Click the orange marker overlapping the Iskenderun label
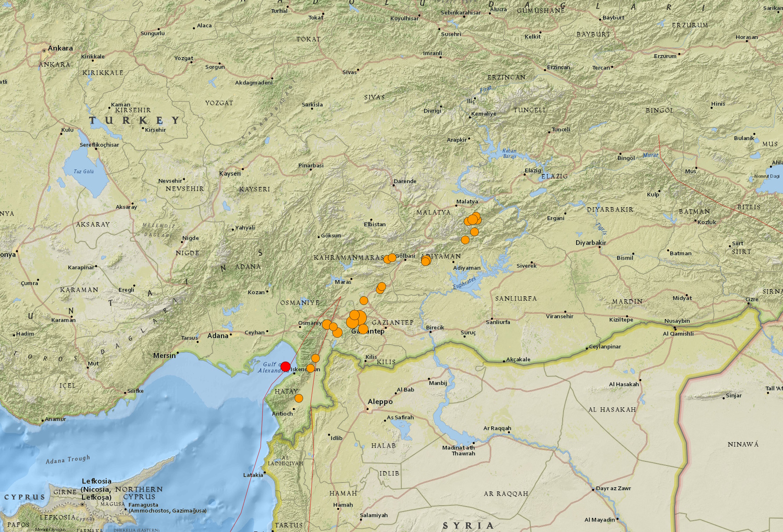 click(310, 368)
